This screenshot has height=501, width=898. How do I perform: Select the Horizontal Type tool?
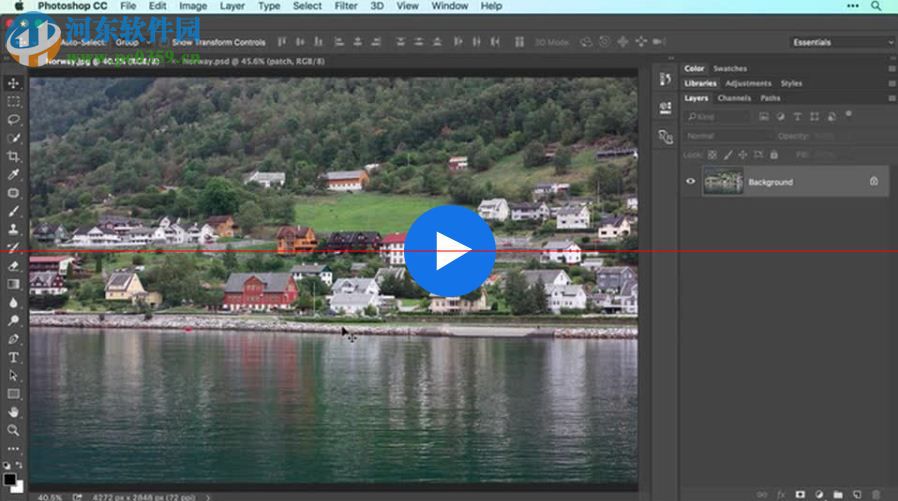click(13, 357)
